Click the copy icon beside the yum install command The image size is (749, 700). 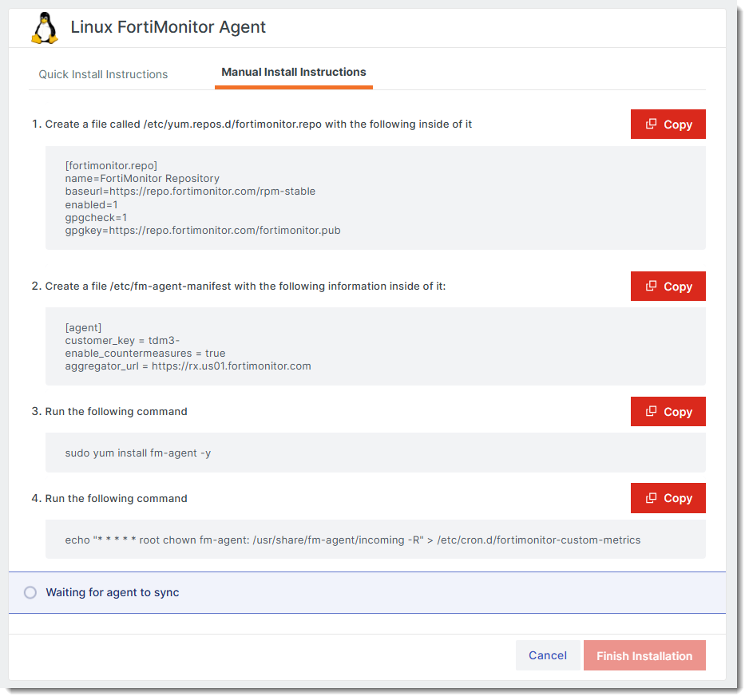653,411
